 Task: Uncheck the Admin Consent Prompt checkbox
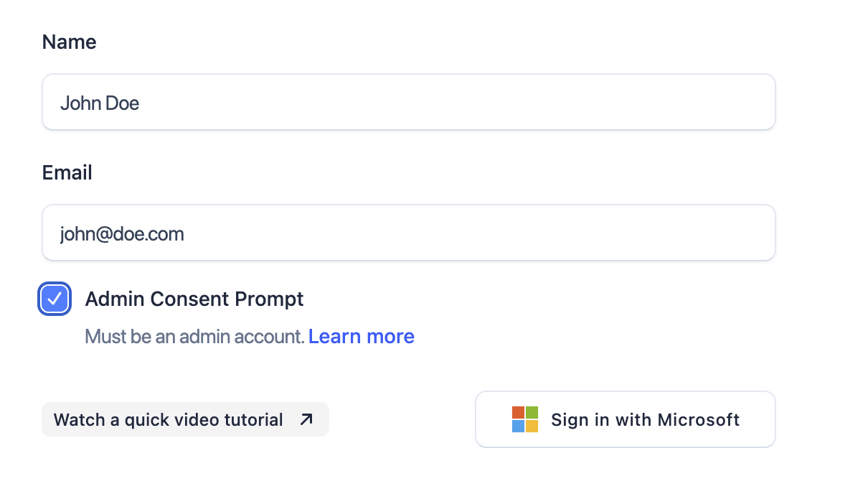point(55,299)
